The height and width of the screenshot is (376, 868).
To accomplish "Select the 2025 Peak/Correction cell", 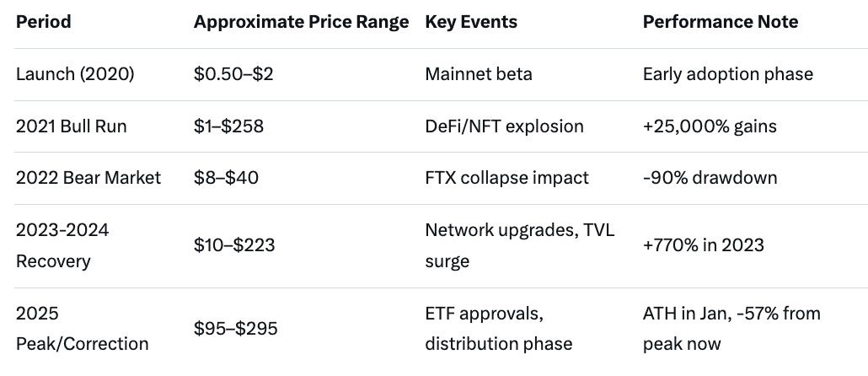I will click(82, 328).
